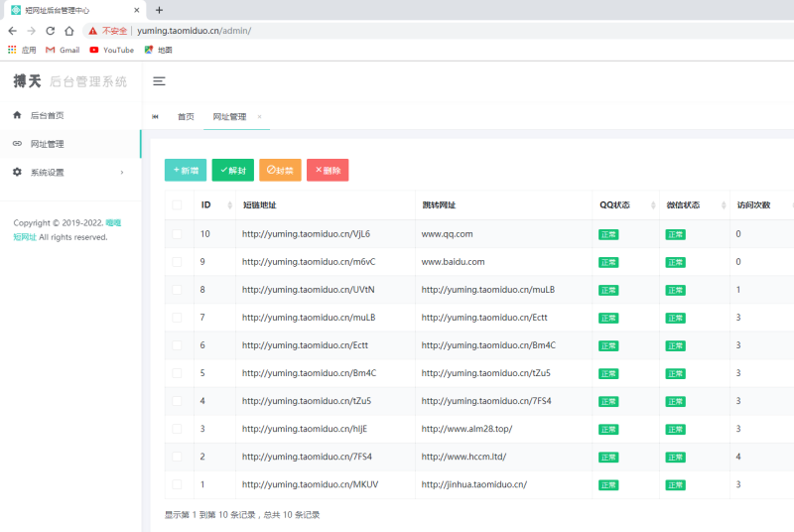Click short link ending 7FS4 in row 2
Image resolution: width=794 pixels, height=532 pixels.
[307, 457]
